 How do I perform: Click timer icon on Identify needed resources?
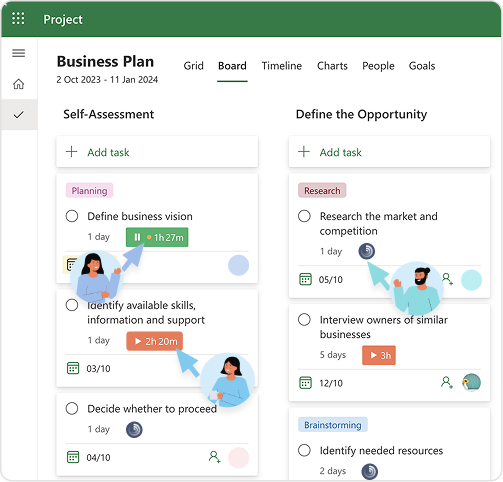coord(370,471)
